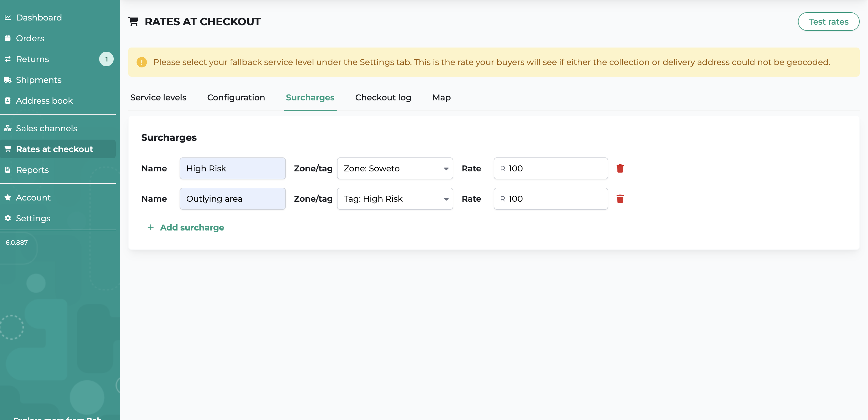Delete the Outlying area surcharge row
868x420 pixels.
pyautogui.click(x=620, y=198)
